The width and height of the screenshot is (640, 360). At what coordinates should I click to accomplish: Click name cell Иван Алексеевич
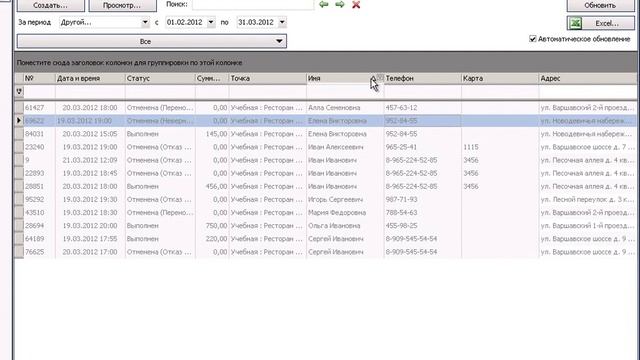(345, 147)
